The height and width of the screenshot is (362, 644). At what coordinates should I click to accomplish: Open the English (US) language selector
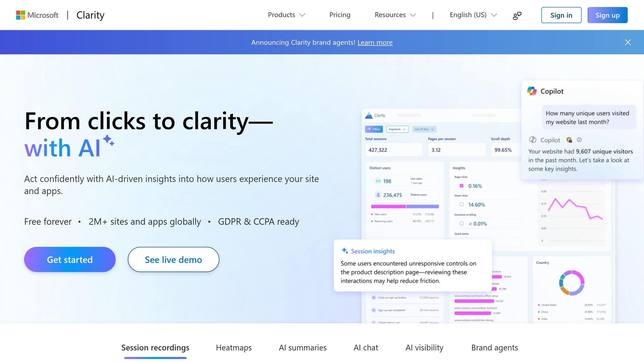pyautogui.click(x=473, y=15)
